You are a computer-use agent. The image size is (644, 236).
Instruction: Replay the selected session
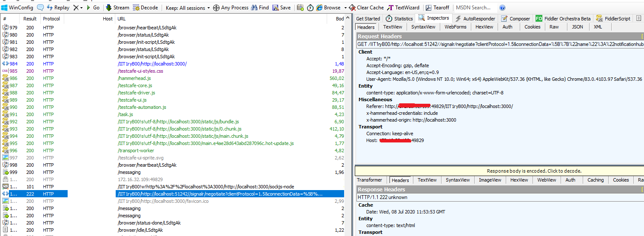[58, 8]
